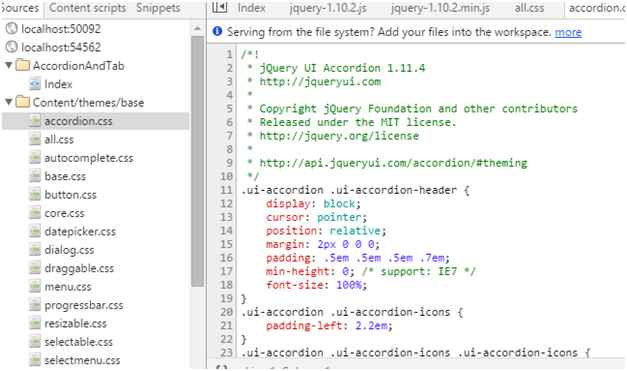The image size is (627, 371).
Task: Click the button.css file icon
Action: coord(35,194)
